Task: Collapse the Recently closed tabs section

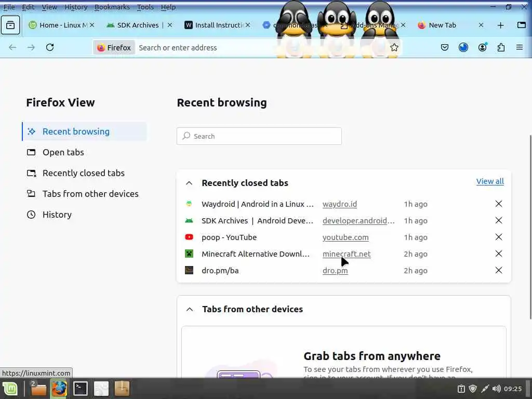Action: pos(189,183)
